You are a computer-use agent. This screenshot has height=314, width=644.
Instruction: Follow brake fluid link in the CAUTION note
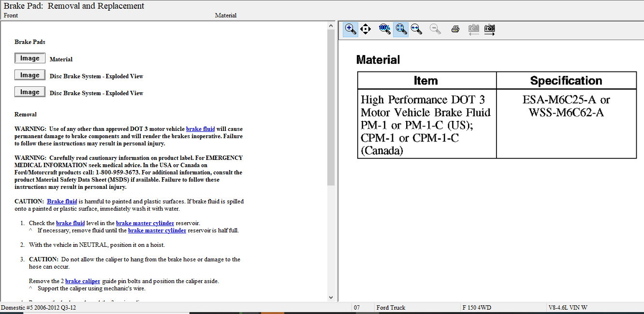pos(62,201)
